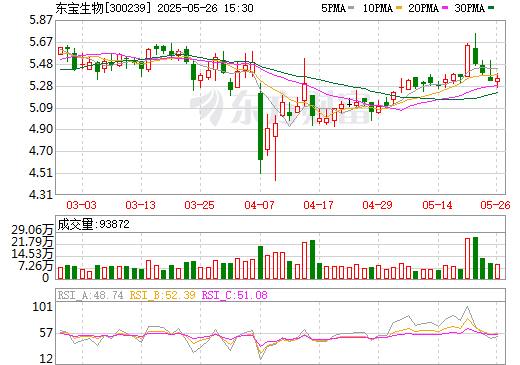This screenshot has height=365, width=520.
Task: Click the 10PMA legend label
Action: [377, 8]
